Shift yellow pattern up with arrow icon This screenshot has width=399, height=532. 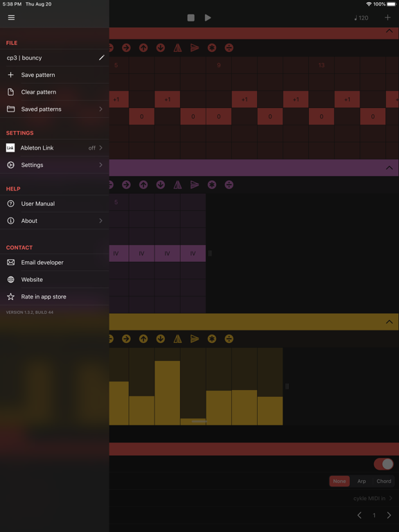[x=143, y=339]
